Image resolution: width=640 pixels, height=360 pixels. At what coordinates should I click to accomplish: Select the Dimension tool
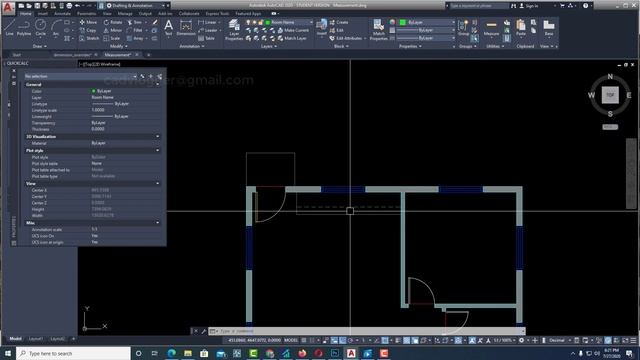(x=186, y=28)
